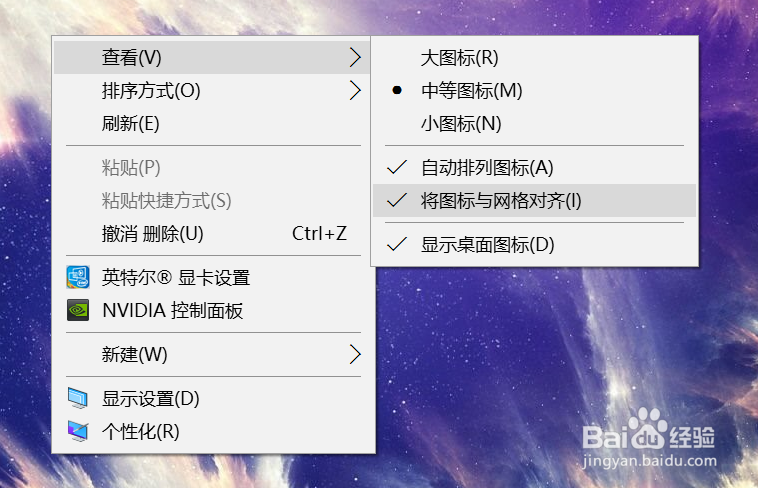The width and height of the screenshot is (758, 488).
Task: Open 显示设置 (Display settings)
Action: coord(150,398)
